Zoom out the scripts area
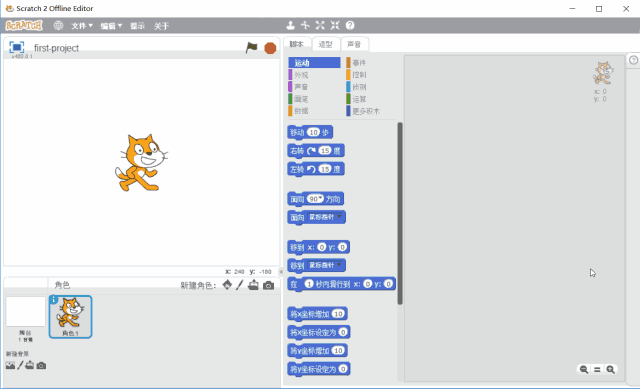The width and height of the screenshot is (640, 389). tap(584, 369)
